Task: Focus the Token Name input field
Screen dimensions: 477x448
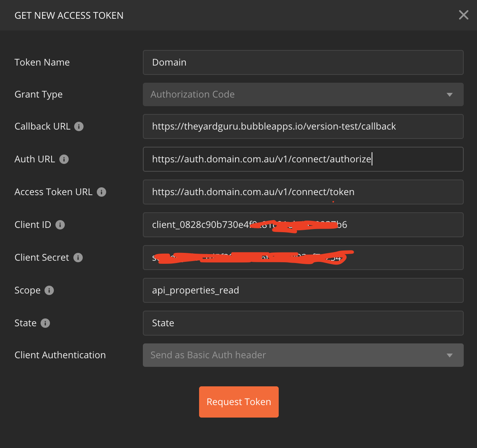Action: [303, 62]
